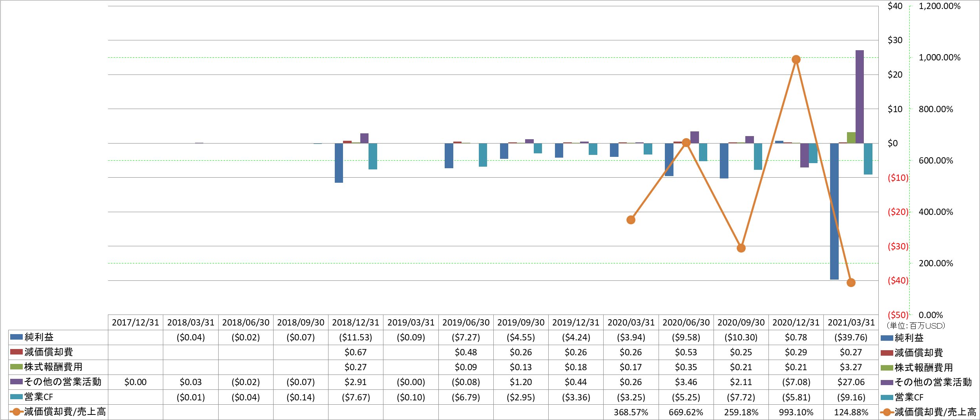Select the $0.35 stock compensation cell
The image size is (980, 420).
(x=686, y=367)
